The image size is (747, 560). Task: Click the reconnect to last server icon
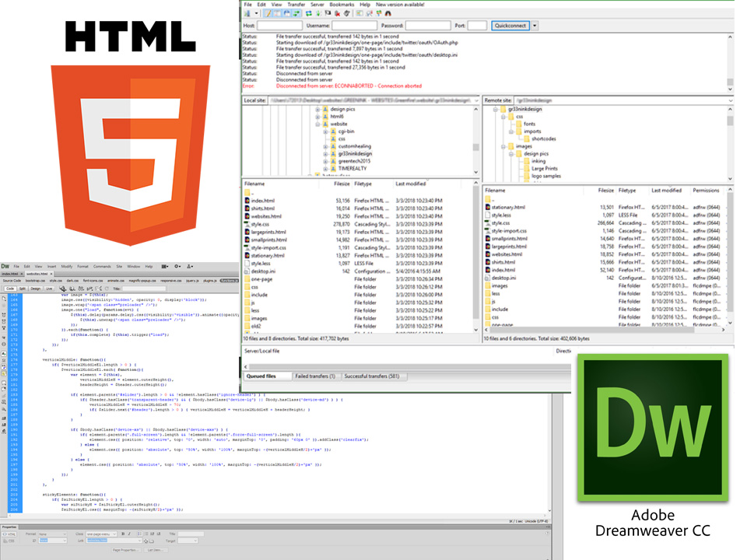pyautogui.click(x=347, y=14)
